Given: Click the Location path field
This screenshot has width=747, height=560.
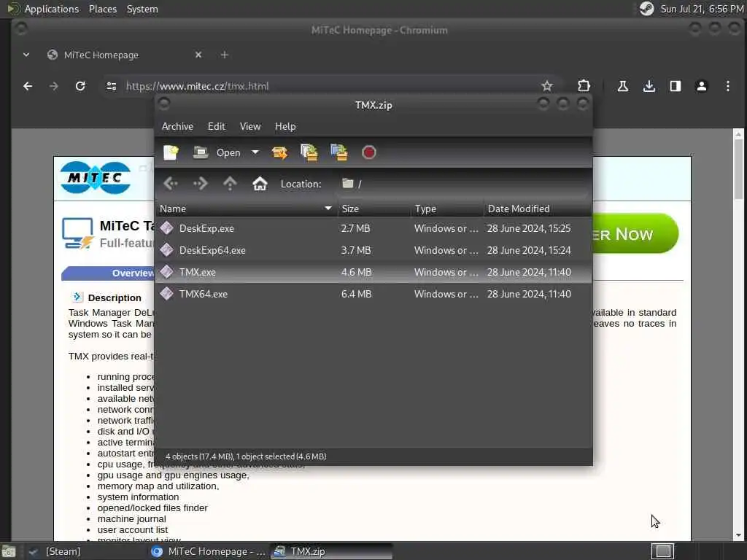Looking at the screenshot, I should pyautogui.click(x=463, y=184).
